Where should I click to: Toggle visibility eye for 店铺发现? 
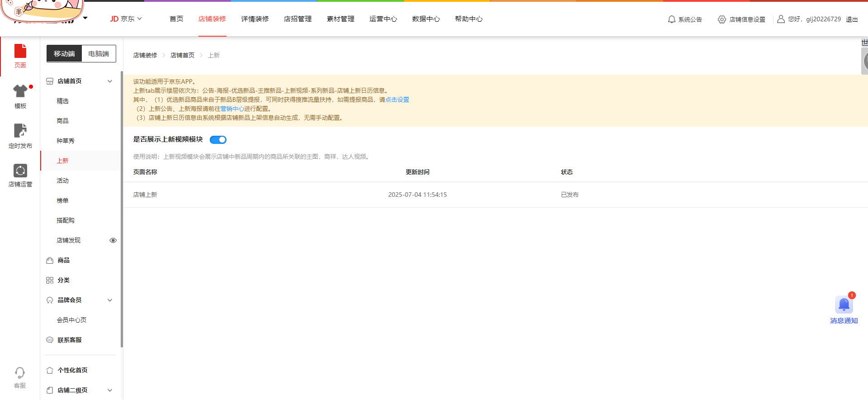tap(113, 240)
